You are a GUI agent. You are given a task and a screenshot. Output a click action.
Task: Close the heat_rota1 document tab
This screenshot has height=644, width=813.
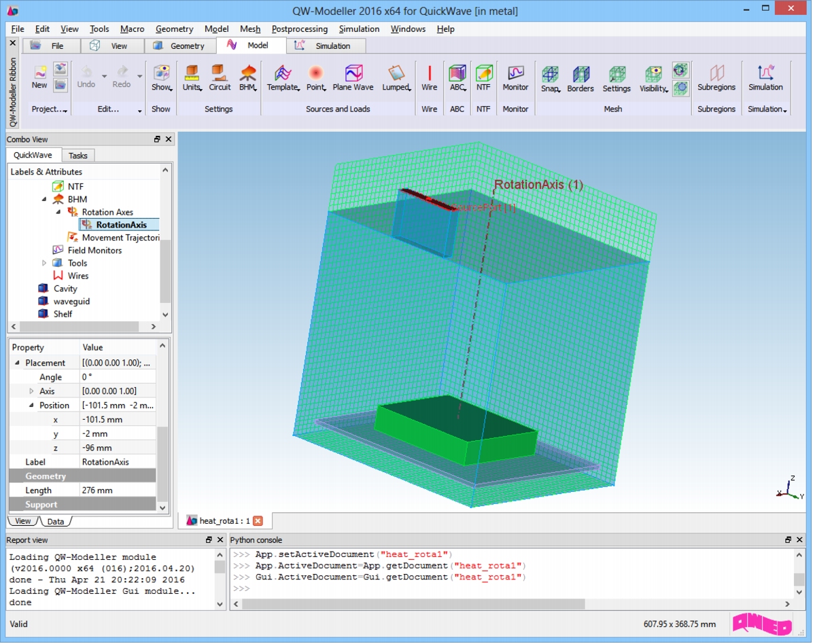point(258,520)
